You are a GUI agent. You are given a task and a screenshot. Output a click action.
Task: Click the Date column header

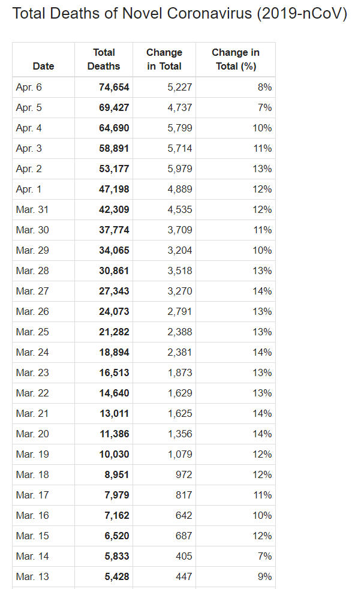[x=43, y=66]
